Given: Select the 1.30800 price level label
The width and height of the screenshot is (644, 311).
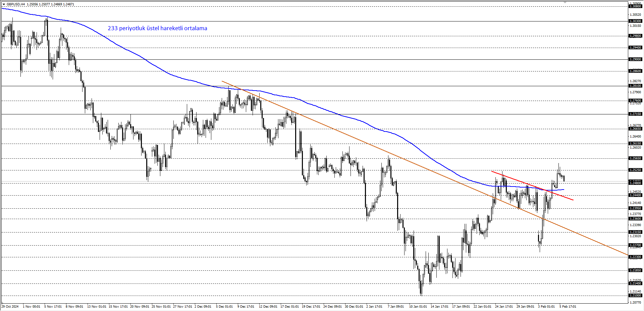Looking at the screenshot, I should click(635, 6).
